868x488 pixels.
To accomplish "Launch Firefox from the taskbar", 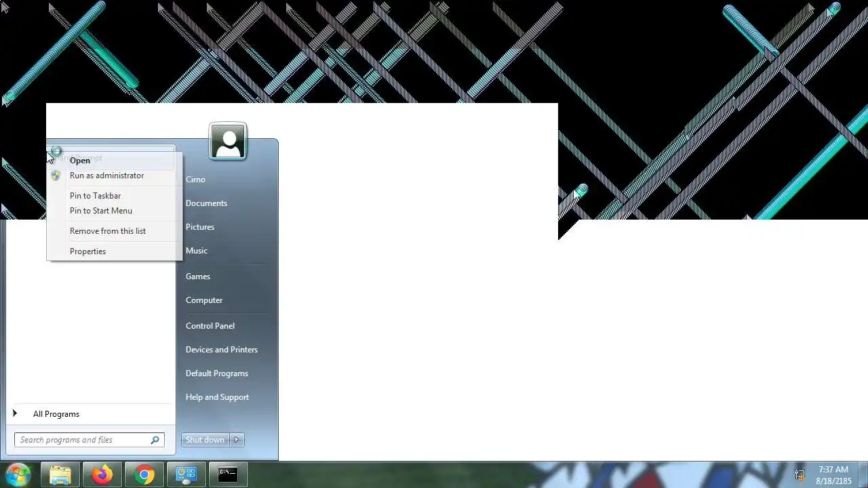I will click(102, 474).
